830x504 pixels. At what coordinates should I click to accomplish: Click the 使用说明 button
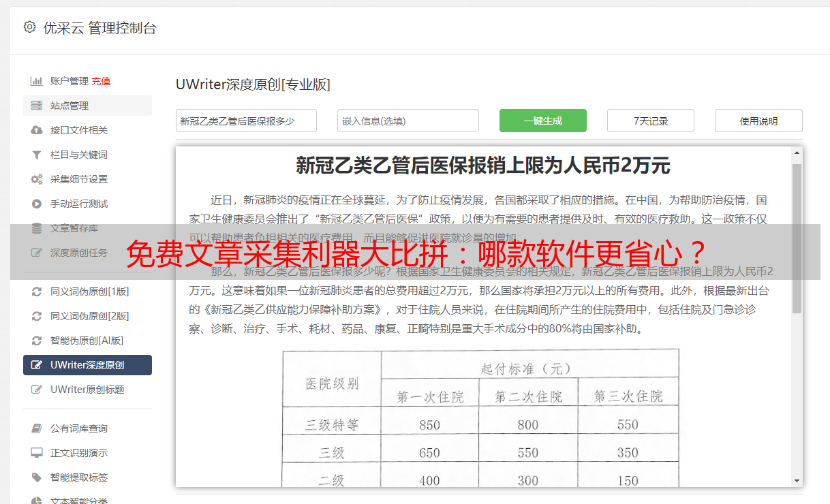(758, 121)
